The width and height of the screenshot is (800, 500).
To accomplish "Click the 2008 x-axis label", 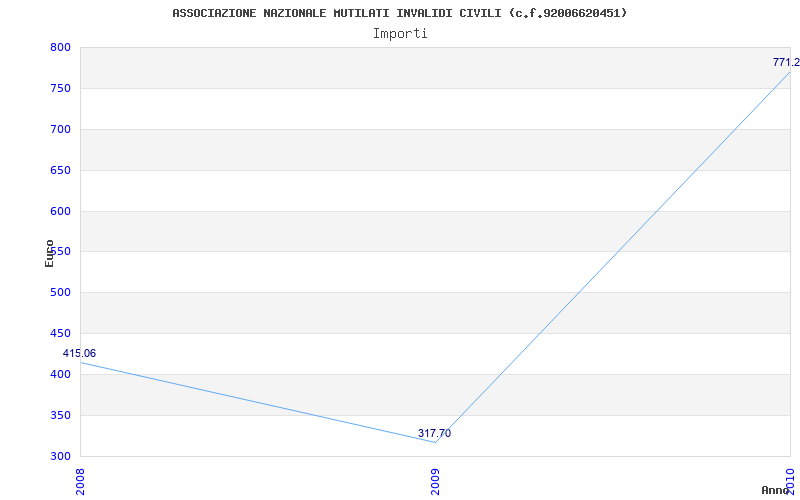I will click(x=80, y=481).
